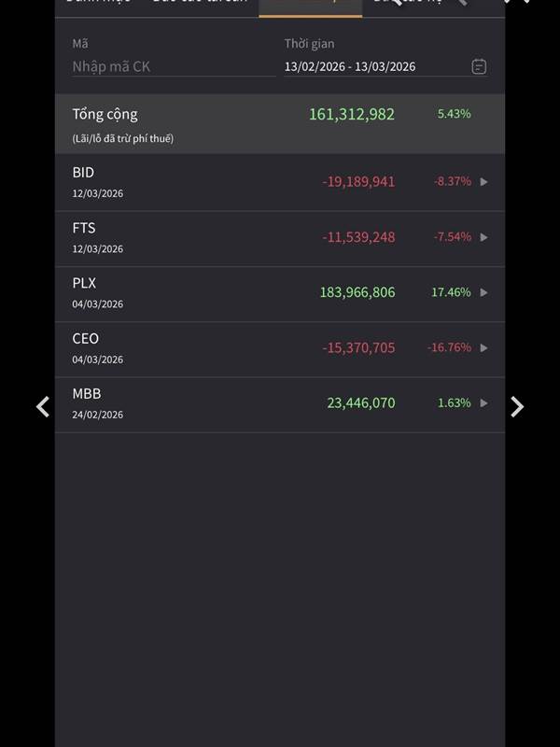Screen dimensions: 560x747
Task: Select the PLX stock code
Action: (84, 283)
